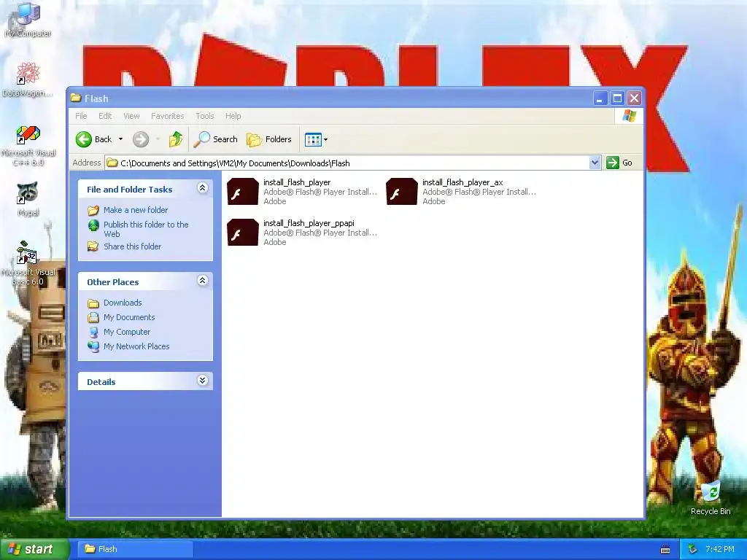Select the Microsoft Visual Basic 6.0 shortcut
The image size is (747, 560).
tap(28, 263)
